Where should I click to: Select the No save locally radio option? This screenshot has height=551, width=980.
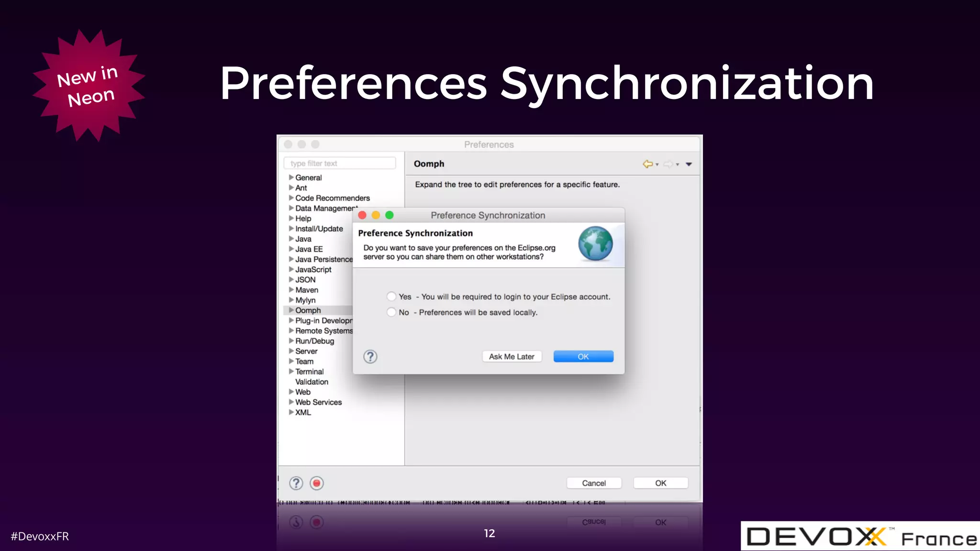click(391, 312)
